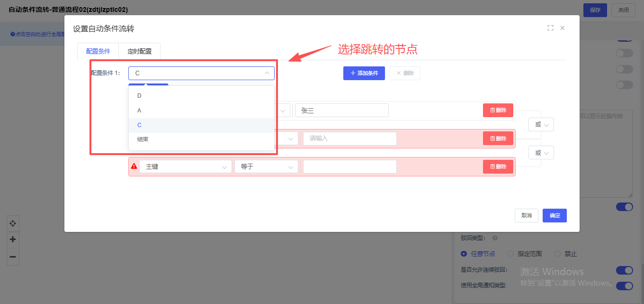Click the fullscreen icon in dialog header
The width and height of the screenshot is (644, 304).
pyautogui.click(x=550, y=28)
